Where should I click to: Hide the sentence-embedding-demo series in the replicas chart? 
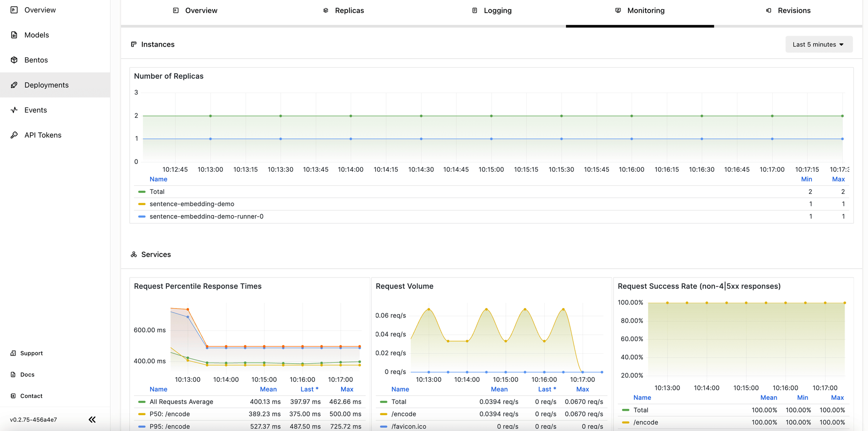tap(192, 204)
